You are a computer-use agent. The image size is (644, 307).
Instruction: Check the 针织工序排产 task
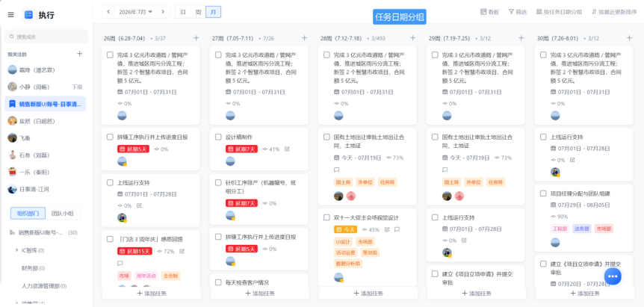coord(218,183)
